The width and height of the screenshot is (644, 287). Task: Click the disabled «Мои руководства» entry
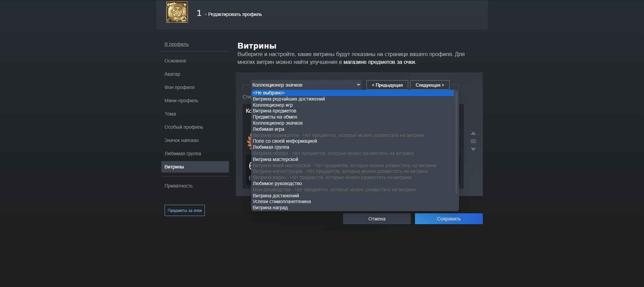pyautogui.click(x=353, y=190)
